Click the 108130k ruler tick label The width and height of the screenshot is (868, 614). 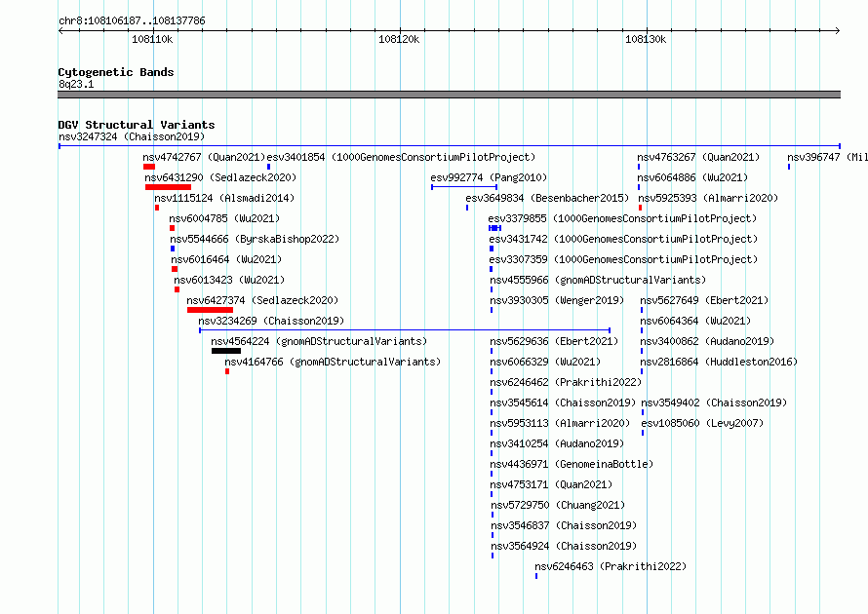pos(646,39)
